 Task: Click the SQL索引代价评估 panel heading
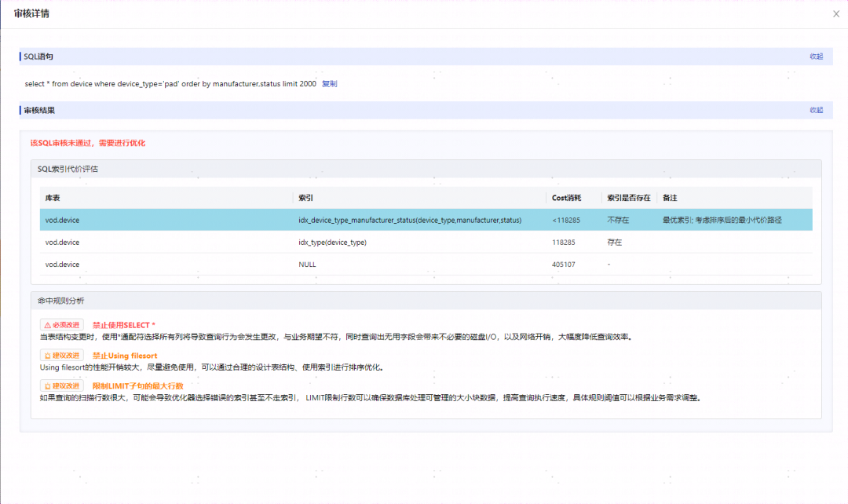pyautogui.click(x=68, y=169)
